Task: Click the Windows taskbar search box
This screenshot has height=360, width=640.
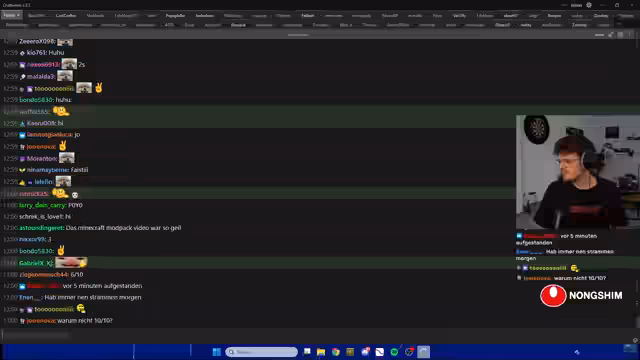Action: pyautogui.click(x=261, y=352)
